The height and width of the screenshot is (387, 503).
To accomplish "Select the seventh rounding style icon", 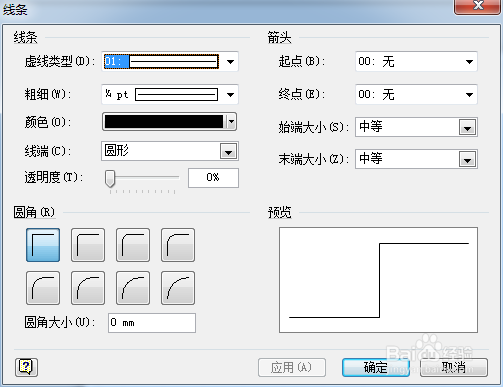I will pos(133,288).
